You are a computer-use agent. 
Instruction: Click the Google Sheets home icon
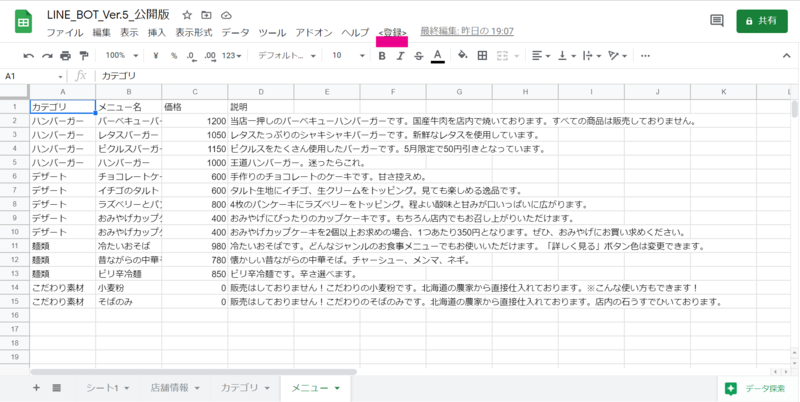23,22
